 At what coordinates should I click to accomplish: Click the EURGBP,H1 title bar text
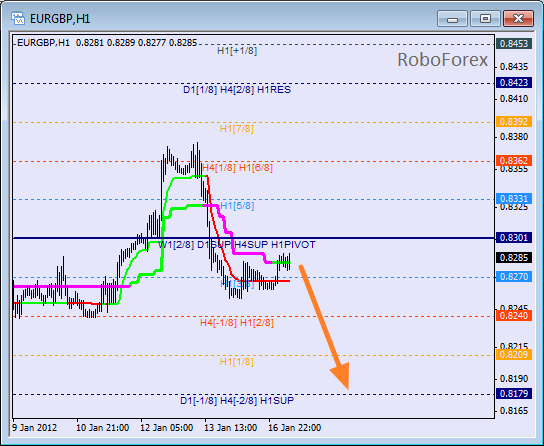click(x=60, y=19)
